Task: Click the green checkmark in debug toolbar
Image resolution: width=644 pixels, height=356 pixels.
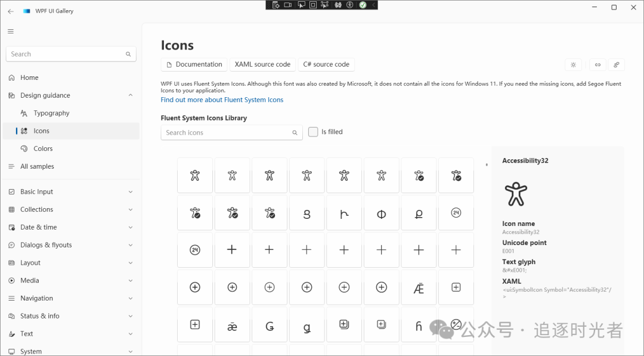Action: coord(363,5)
